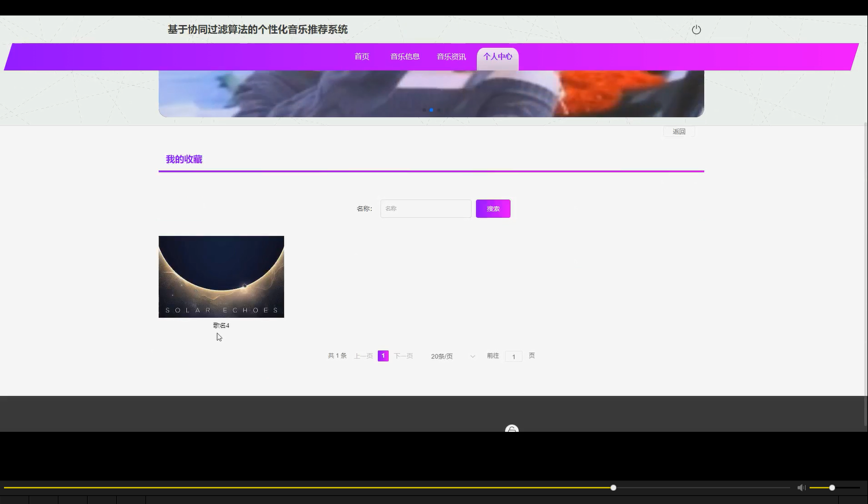
Task: Select page 1 in the pagination
Action: (x=382, y=356)
